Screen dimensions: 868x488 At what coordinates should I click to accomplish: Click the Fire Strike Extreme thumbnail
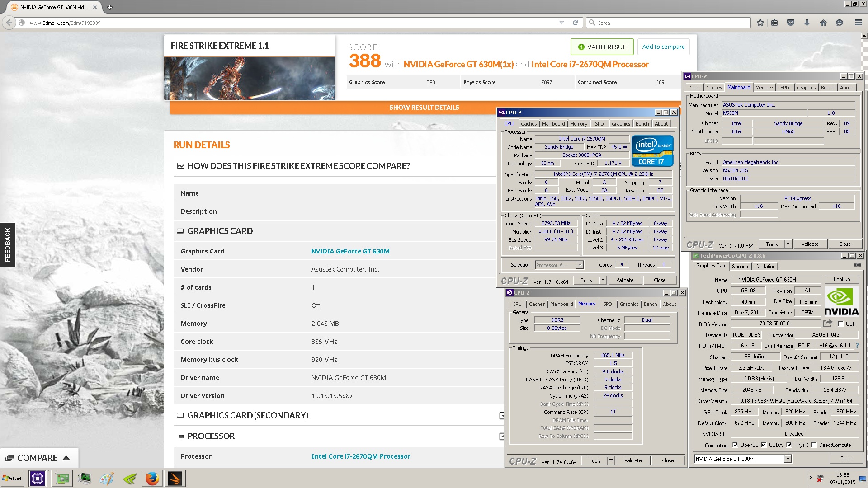tap(250, 78)
